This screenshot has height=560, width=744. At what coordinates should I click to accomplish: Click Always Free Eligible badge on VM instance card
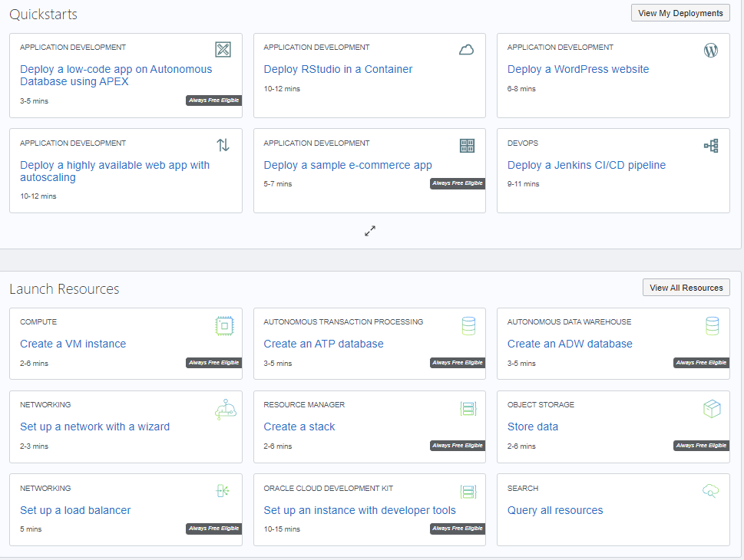click(x=214, y=363)
